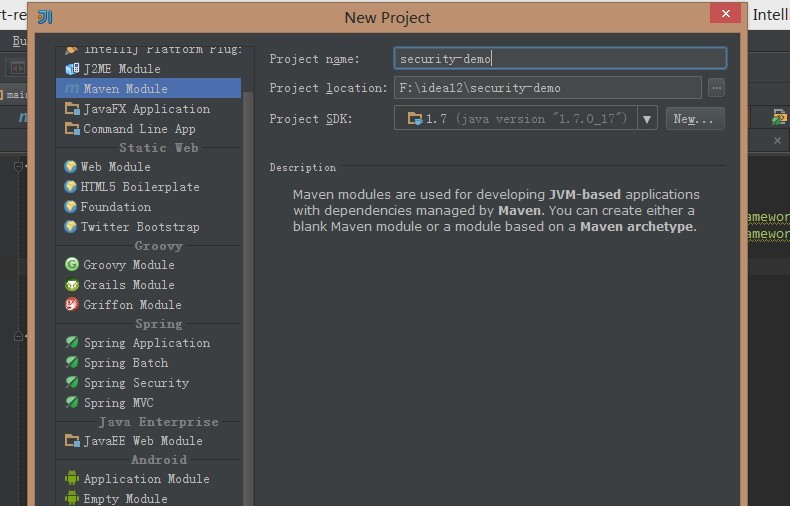The height and width of the screenshot is (506, 790).
Task: Browse for project location with ellipsis button
Action: point(716,88)
